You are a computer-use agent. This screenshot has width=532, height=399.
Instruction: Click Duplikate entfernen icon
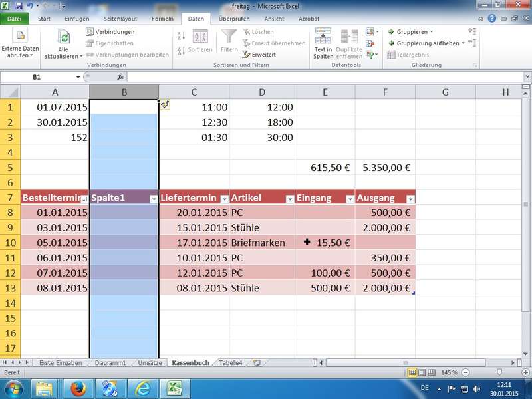(x=349, y=36)
